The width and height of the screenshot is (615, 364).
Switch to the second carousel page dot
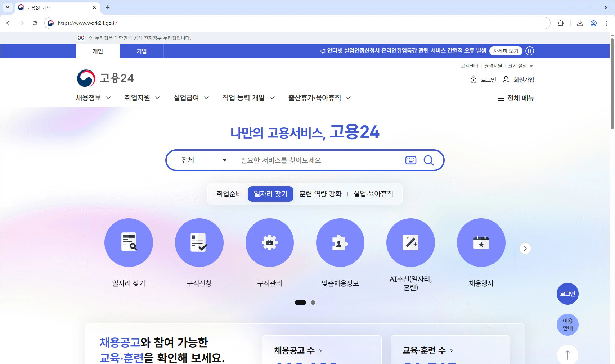[x=313, y=302]
